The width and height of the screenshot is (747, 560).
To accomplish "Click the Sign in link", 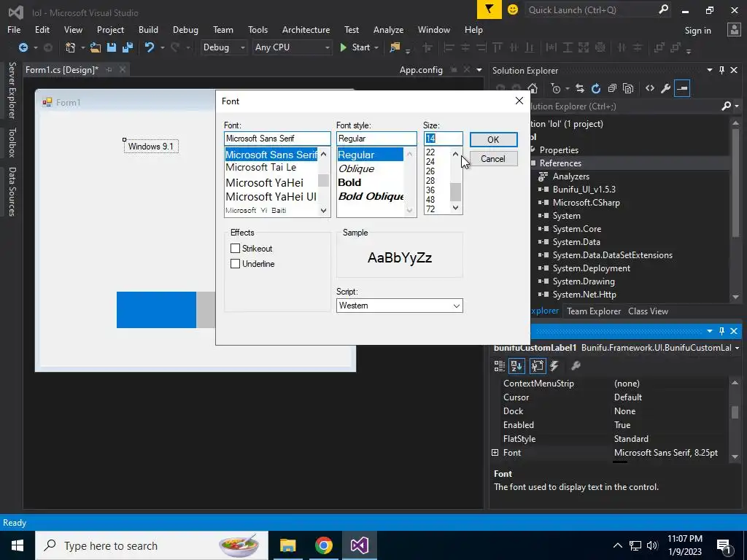I will pos(697,30).
